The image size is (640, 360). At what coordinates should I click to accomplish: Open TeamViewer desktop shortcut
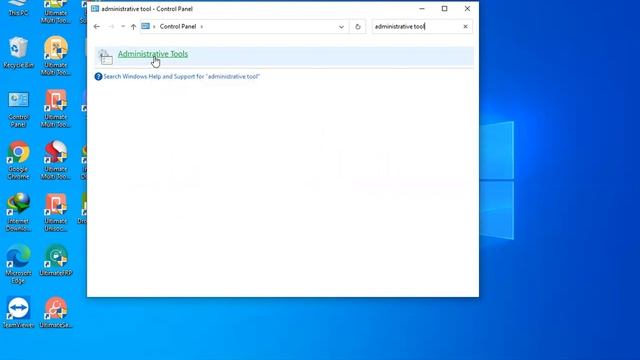(18, 312)
